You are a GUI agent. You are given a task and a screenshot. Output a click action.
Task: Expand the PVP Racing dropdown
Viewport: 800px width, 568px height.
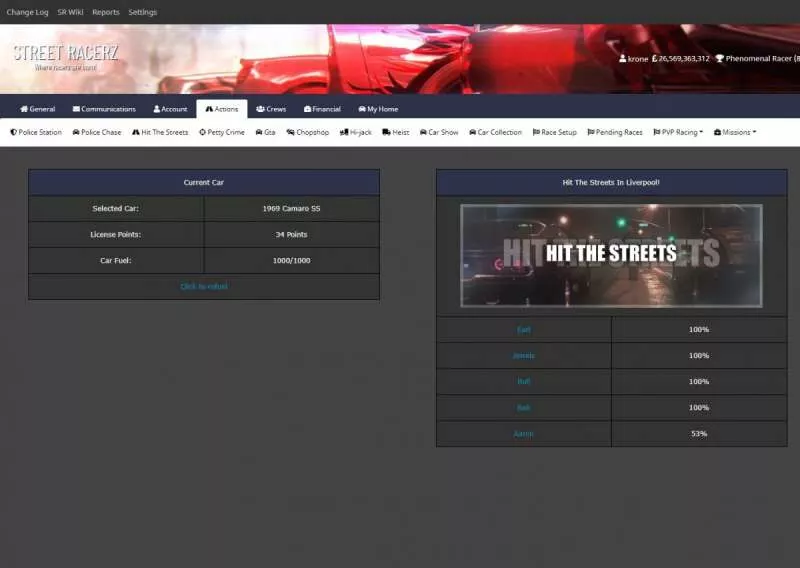[677, 132]
